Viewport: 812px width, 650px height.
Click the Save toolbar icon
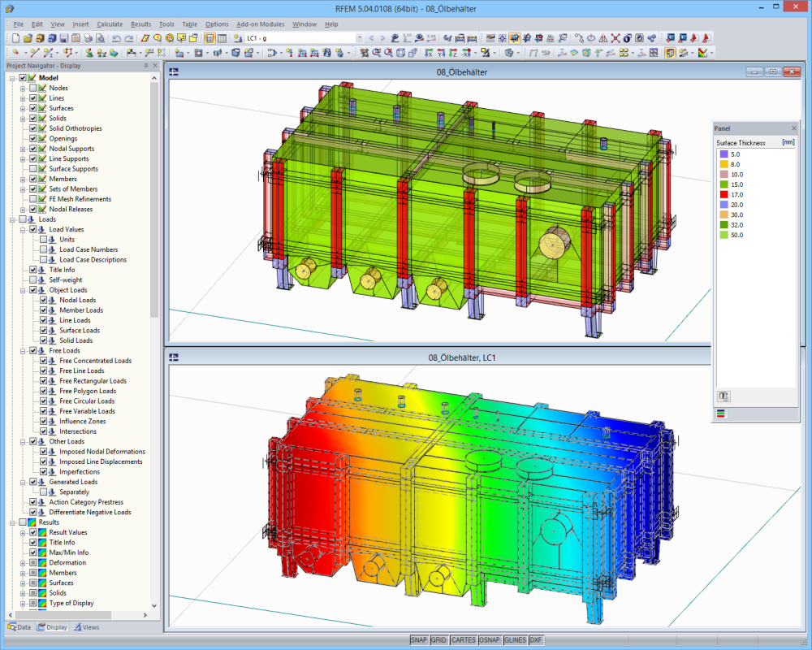tap(63, 37)
